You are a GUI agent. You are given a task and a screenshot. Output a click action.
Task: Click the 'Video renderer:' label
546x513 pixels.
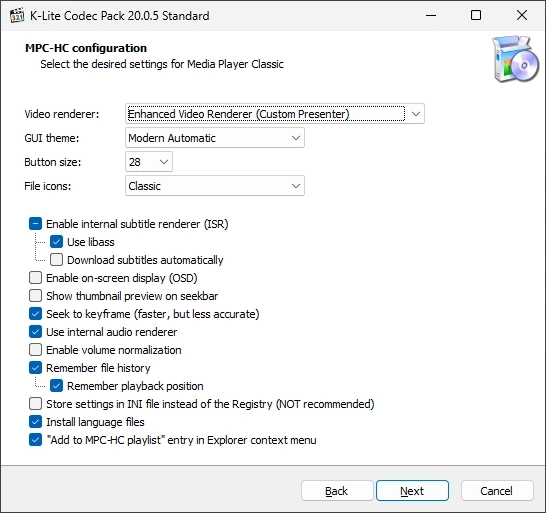coord(62,114)
